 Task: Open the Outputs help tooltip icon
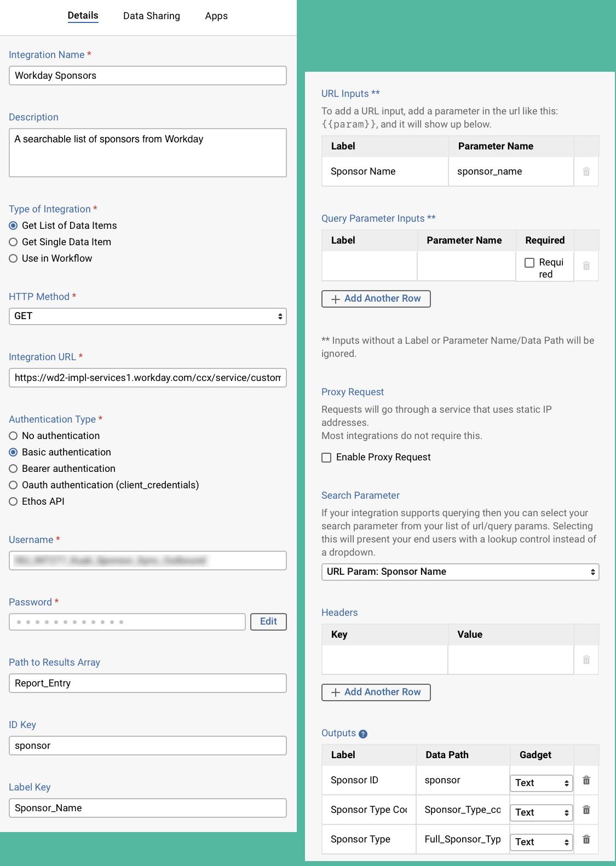click(x=362, y=734)
